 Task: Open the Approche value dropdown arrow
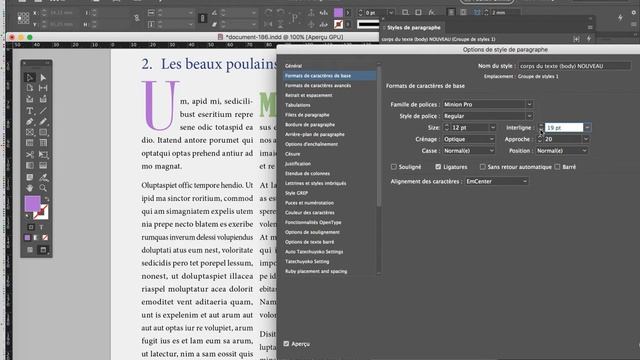click(586, 139)
